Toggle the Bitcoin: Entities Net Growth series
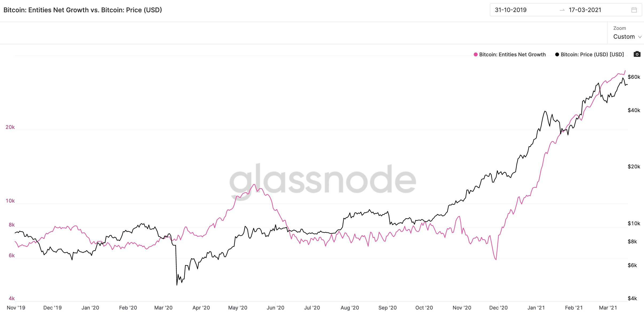 coord(512,54)
